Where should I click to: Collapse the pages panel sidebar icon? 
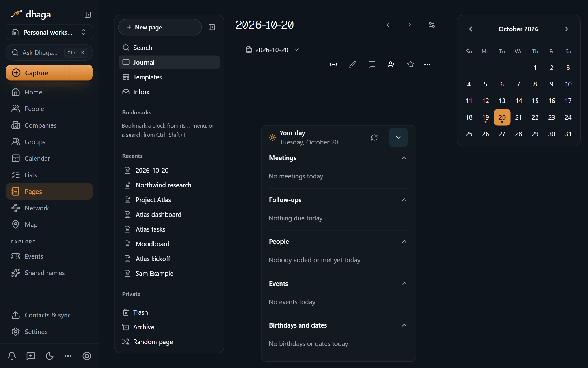click(212, 27)
